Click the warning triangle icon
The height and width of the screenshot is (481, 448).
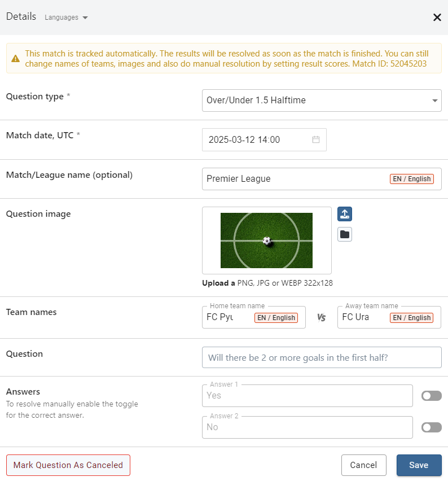click(x=16, y=58)
